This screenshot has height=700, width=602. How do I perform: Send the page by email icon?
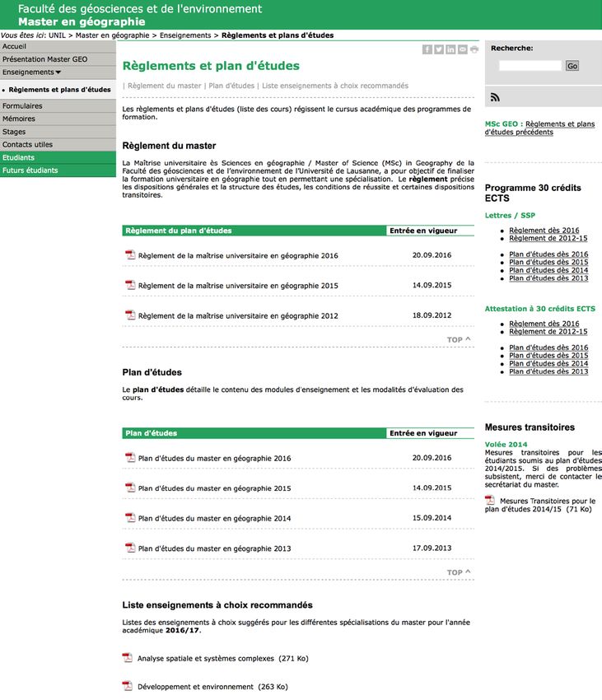click(462, 49)
